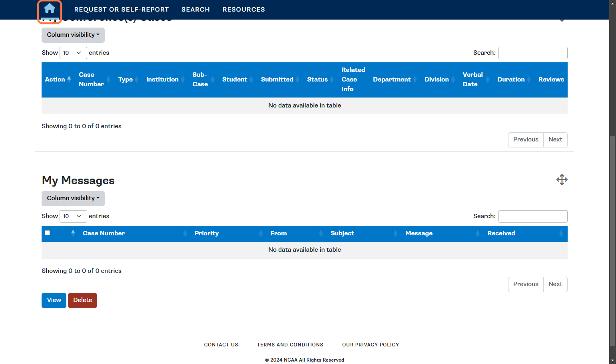Screen dimensions: 616x364
Task: Open the Resources menu
Action: tap(244, 10)
